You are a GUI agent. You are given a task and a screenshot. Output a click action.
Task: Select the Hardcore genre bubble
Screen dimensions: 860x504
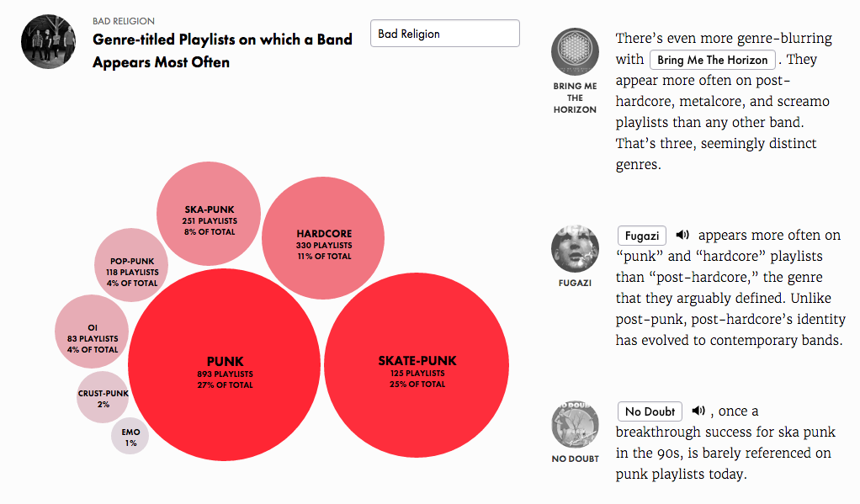(323, 238)
